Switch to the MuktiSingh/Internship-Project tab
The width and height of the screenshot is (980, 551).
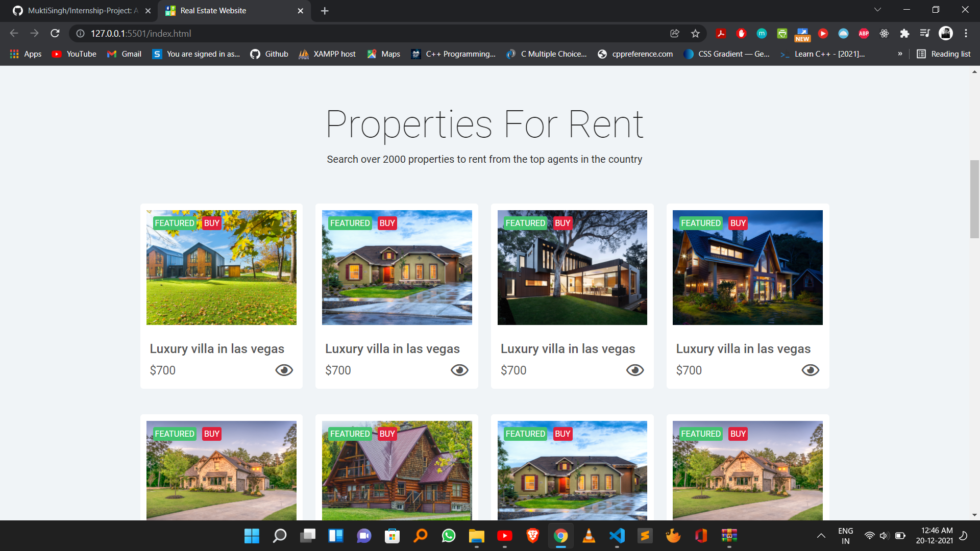pos(82,11)
